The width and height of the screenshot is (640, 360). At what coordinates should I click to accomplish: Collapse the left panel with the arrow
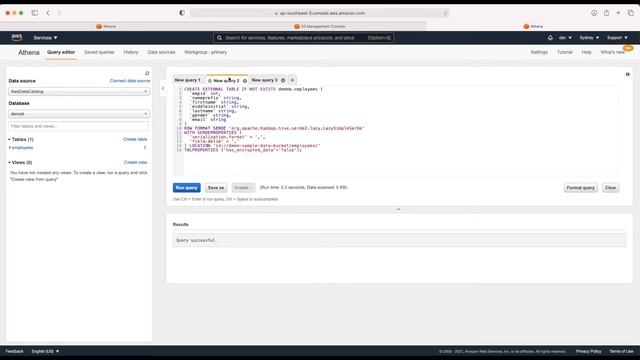[163, 88]
